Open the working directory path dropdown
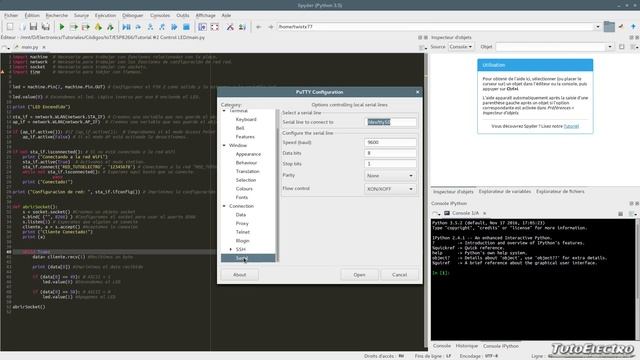640x360 pixels. (x=598, y=27)
